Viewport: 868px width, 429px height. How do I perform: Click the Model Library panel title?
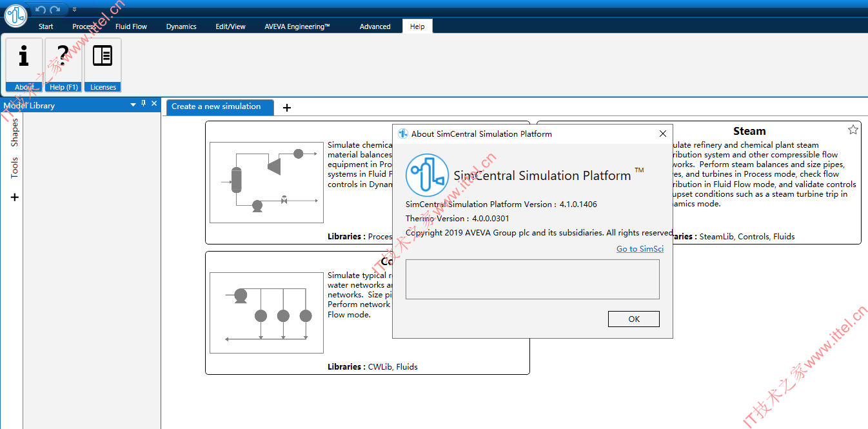pyautogui.click(x=29, y=106)
